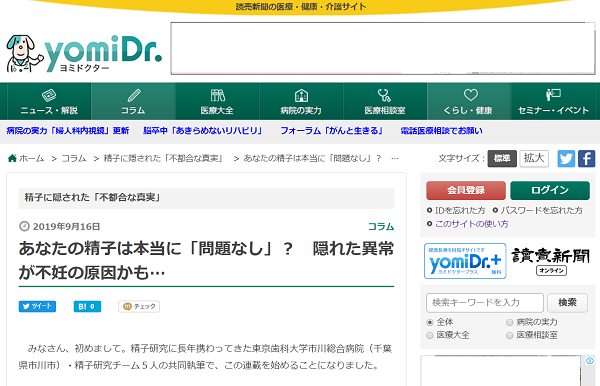Open link 脳卒中「あきらめないリハビリ」
600x386 pixels.
coord(202,131)
